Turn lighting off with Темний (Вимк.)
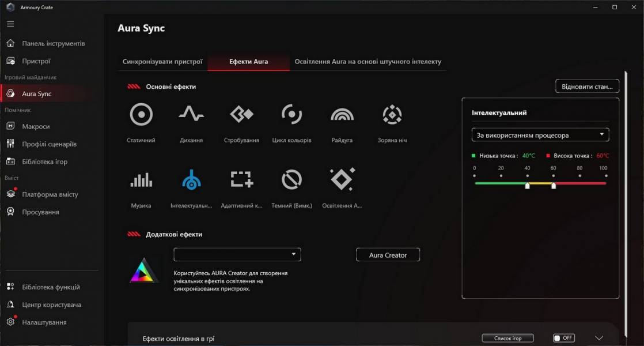The image size is (644, 346). (291, 179)
